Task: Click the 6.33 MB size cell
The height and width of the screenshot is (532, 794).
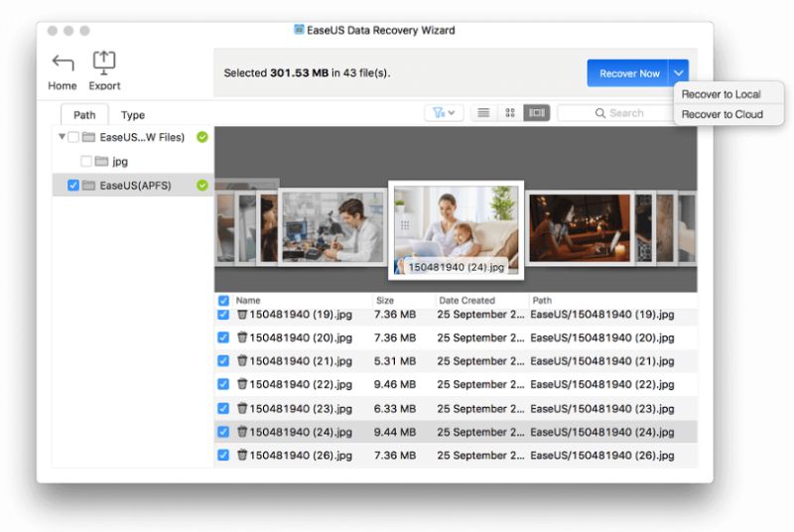Action: 395,408
